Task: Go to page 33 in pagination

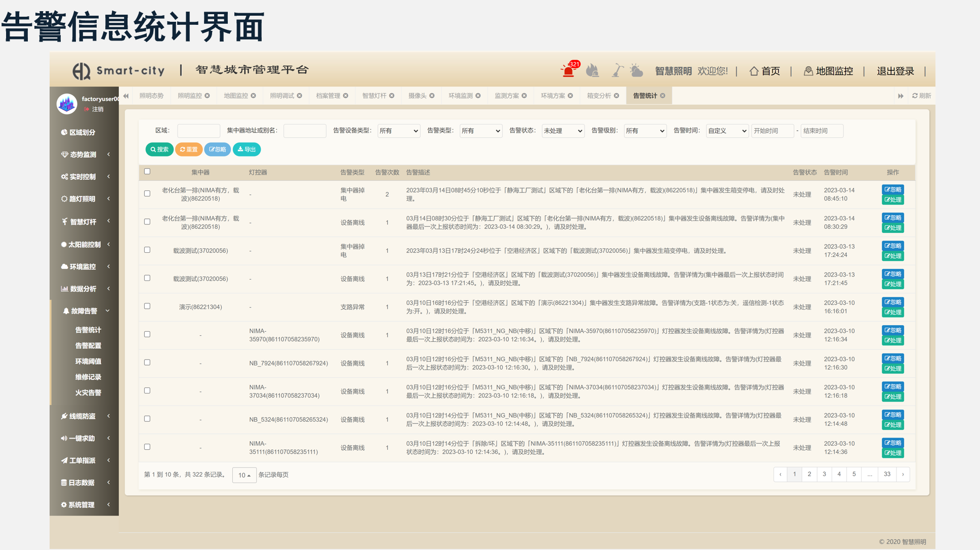Action: [x=887, y=475]
